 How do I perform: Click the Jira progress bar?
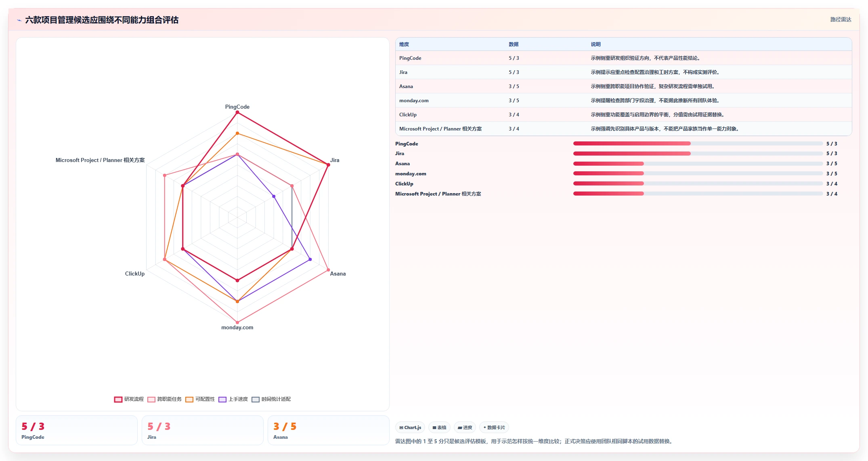(698, 154)
